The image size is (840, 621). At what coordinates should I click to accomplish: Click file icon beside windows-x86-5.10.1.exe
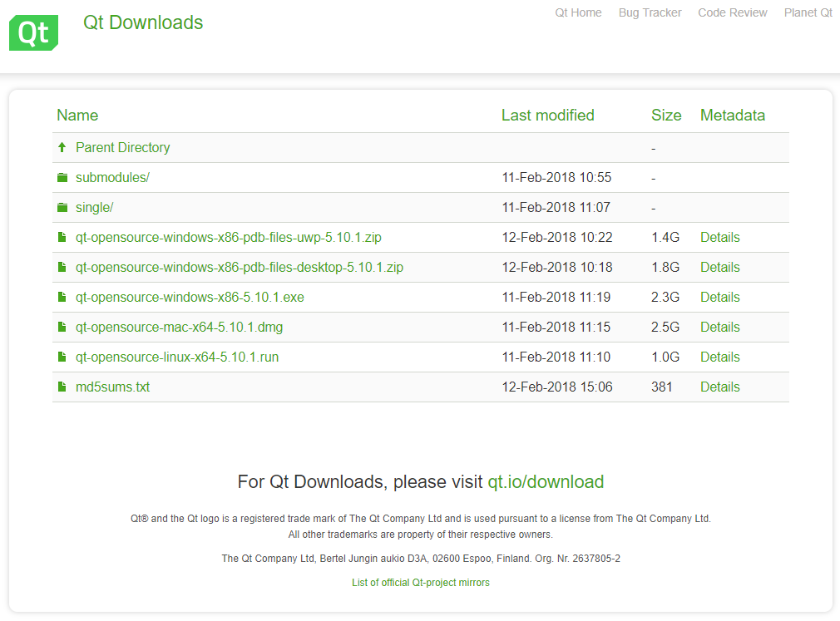tap(62, 297)
